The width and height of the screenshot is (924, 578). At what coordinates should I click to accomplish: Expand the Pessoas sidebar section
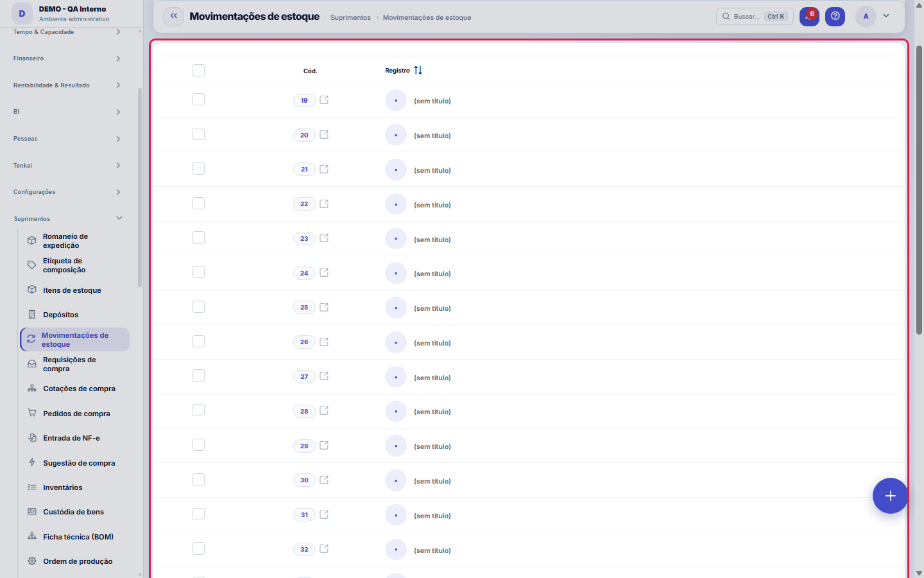click(67, 139)
